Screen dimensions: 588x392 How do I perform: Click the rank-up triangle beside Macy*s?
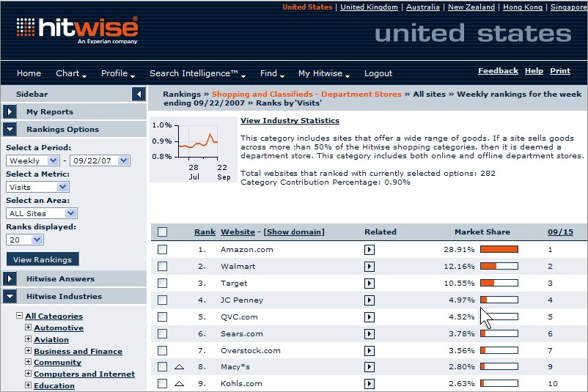pos(179,367)
